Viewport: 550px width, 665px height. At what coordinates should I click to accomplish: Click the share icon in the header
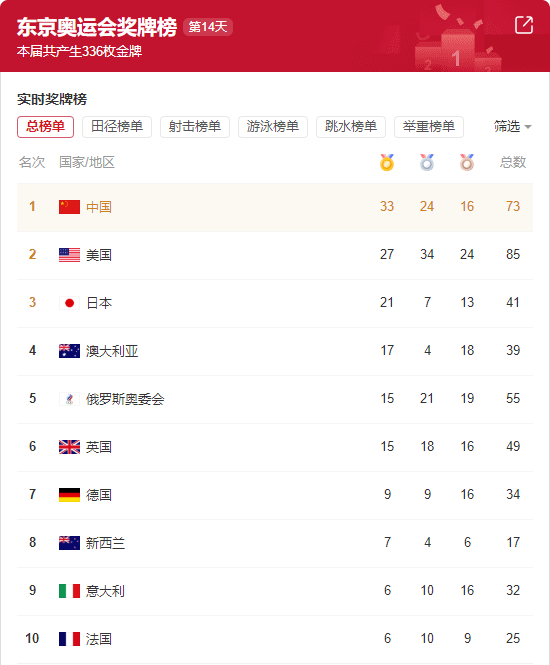(x=524, y=25)
